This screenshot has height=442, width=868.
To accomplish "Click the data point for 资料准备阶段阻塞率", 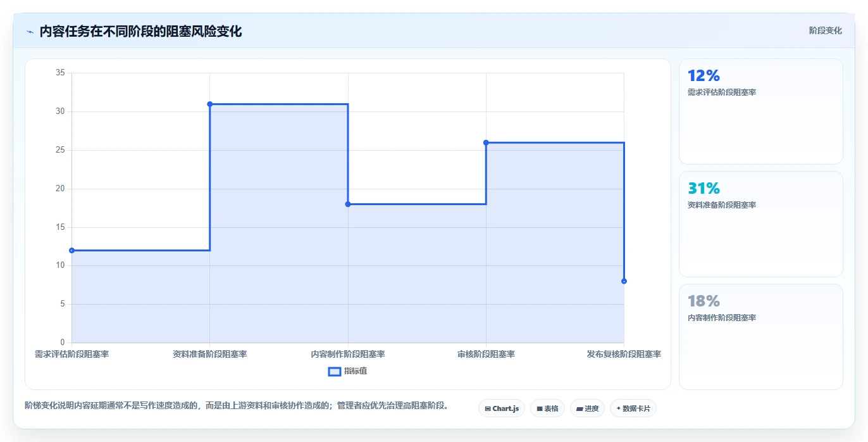I will point(209,104).
